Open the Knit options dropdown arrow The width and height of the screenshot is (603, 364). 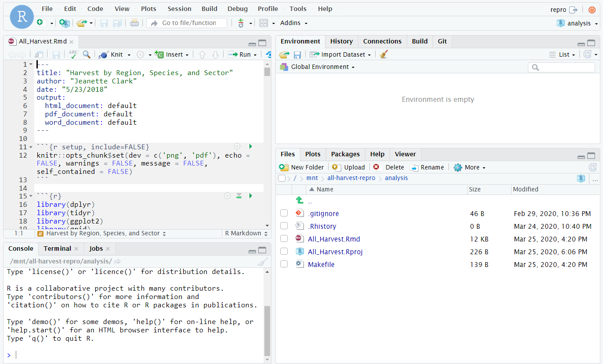pos(129,55)
